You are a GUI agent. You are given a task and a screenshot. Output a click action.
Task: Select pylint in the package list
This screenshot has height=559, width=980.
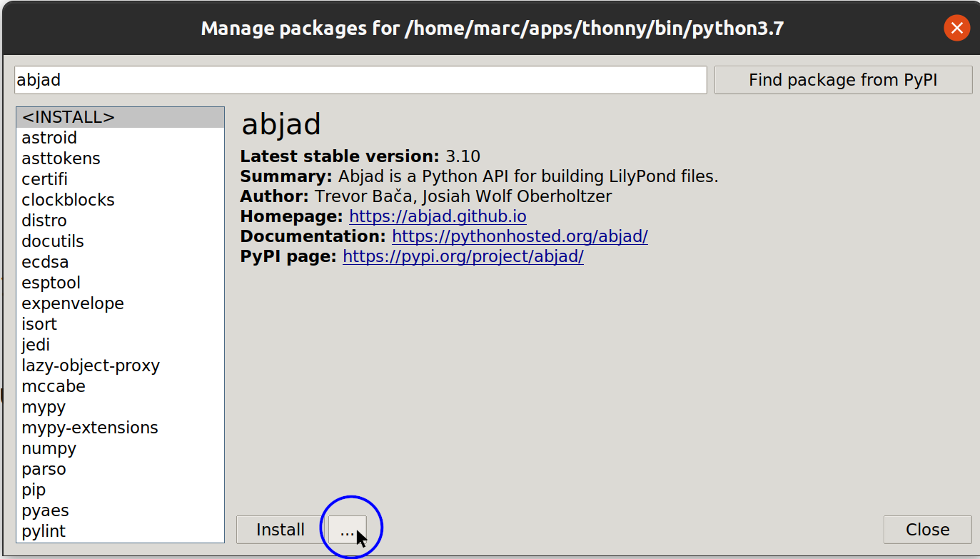44,531
